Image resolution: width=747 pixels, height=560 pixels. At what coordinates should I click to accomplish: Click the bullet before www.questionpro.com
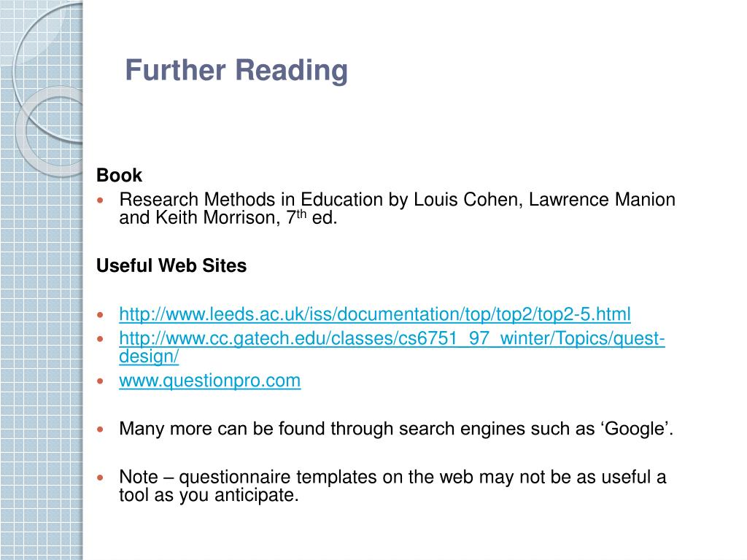click(100, 381)
